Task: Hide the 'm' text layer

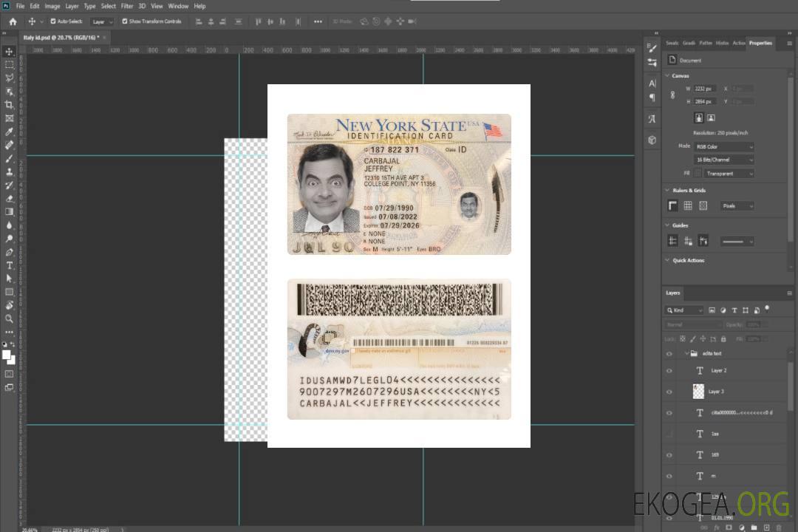Action: pos(669,476)
